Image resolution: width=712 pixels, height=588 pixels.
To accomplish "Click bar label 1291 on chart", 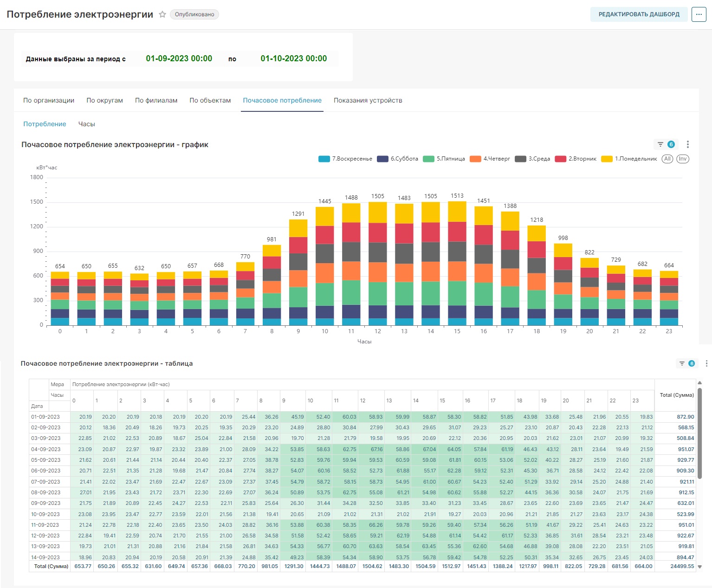I will 298,214.
